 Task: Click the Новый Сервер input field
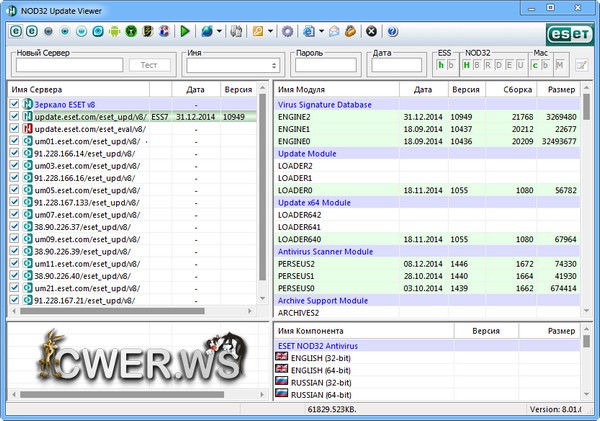click(x=68, y=65)
